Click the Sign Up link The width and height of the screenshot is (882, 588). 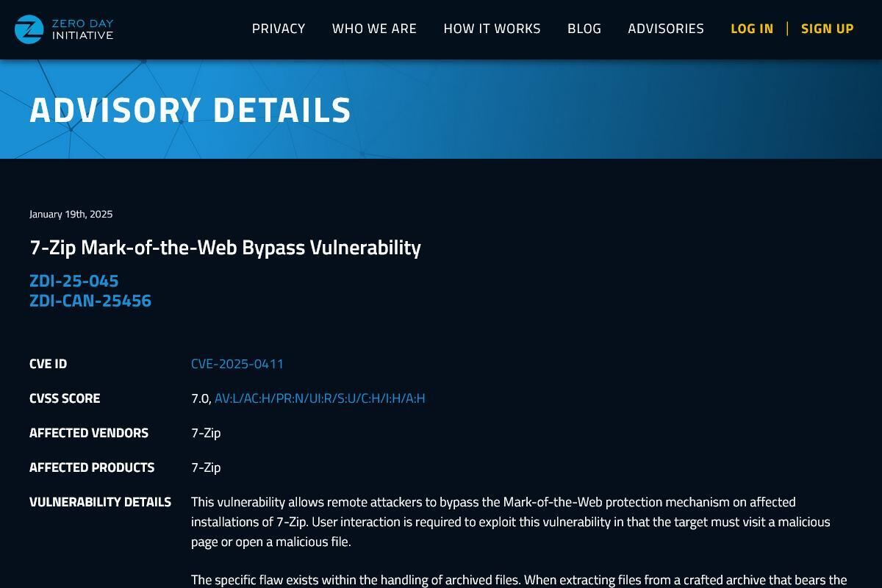click(x=828, y=29)
